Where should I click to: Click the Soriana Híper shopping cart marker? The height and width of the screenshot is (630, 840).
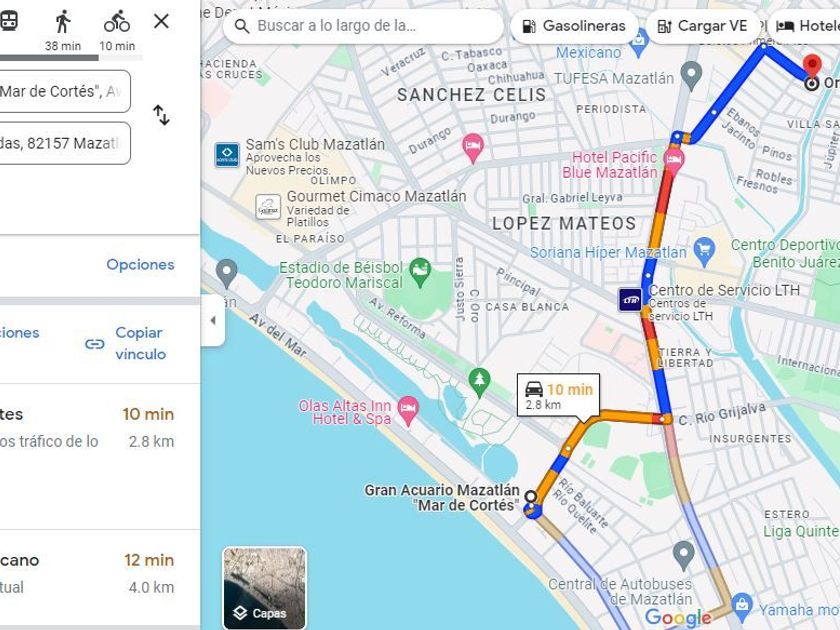(x=704, y=252)
